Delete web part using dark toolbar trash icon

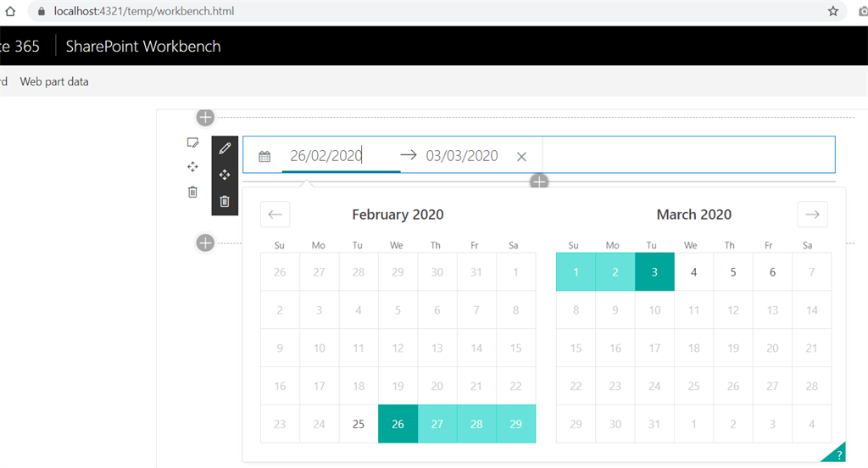click(225, 201)
